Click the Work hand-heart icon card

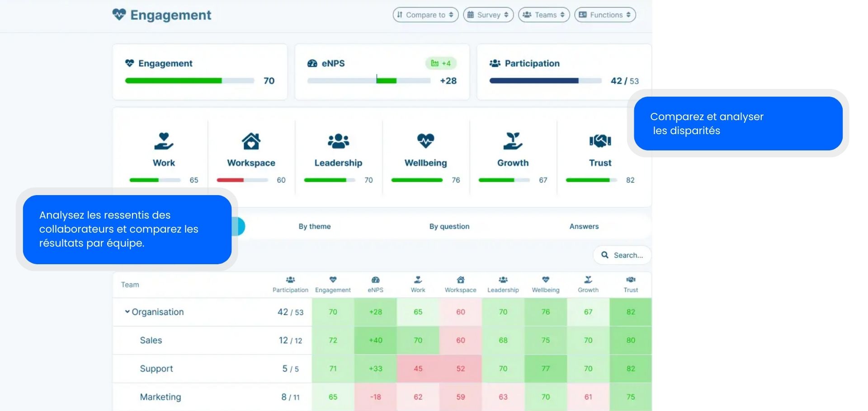click(x=164, y=141)
